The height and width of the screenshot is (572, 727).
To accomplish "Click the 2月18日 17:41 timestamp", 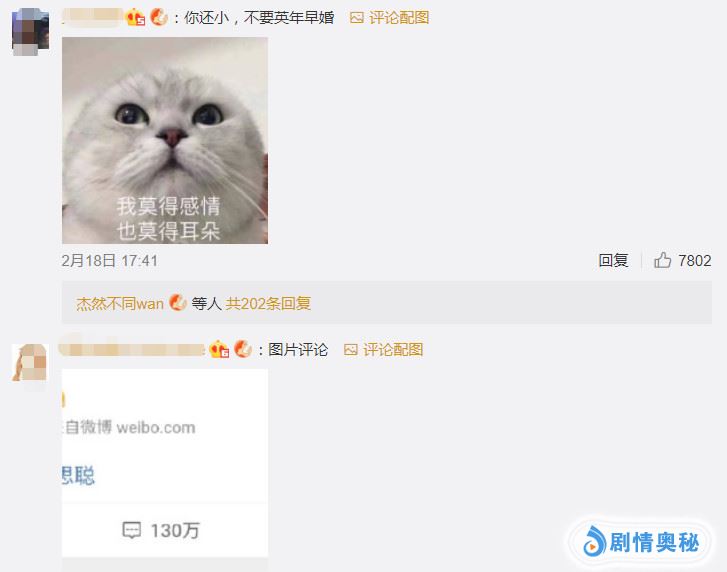I will pyautogui.click(x=109, y=261).
